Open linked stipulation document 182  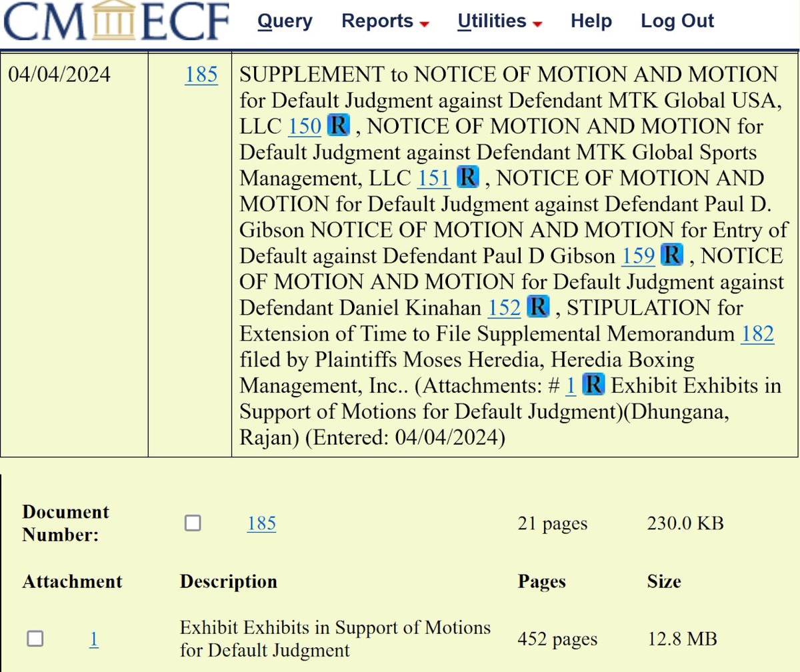tap(757, 334)
